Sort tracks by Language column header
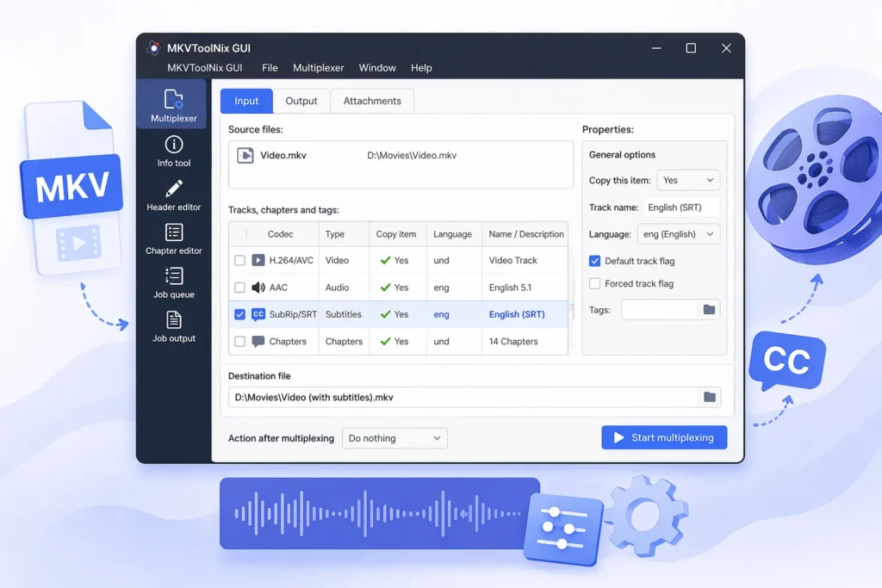This screenshot has height=588, width=882. pos(452,234)
